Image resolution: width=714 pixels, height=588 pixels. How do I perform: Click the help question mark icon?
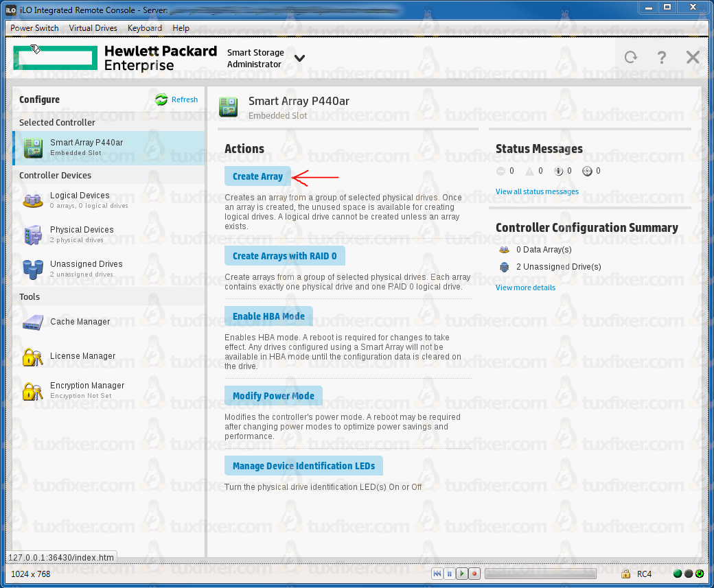(x=661, y=58)
